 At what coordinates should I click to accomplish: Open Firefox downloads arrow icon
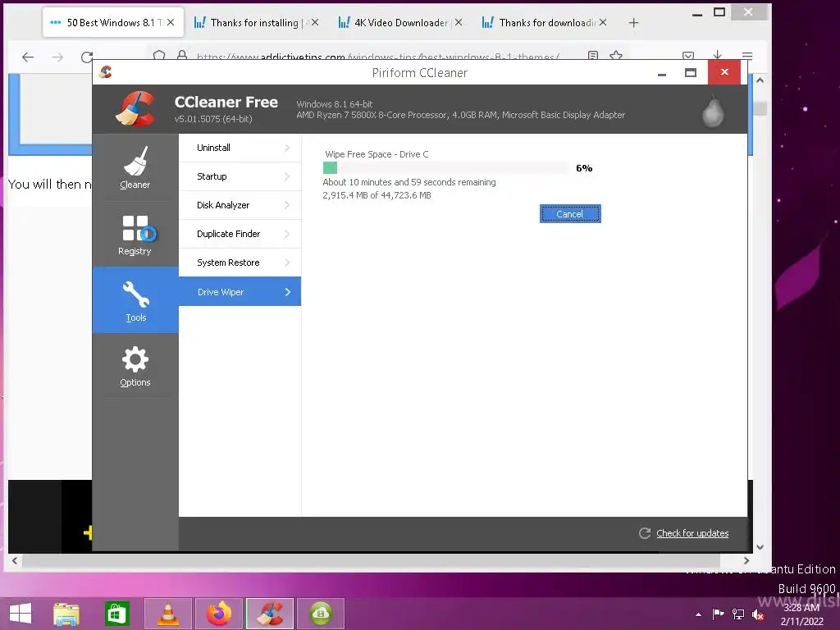(x=717, y=55)
